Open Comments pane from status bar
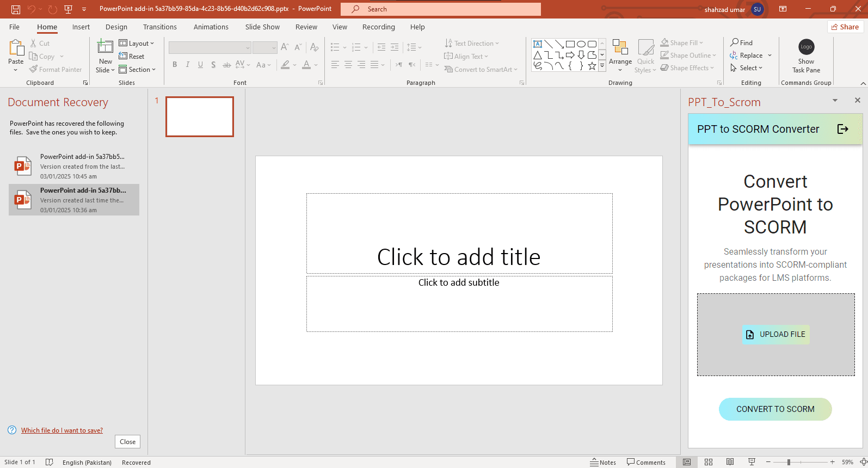868x468 pixels. (x=646, y=462)
